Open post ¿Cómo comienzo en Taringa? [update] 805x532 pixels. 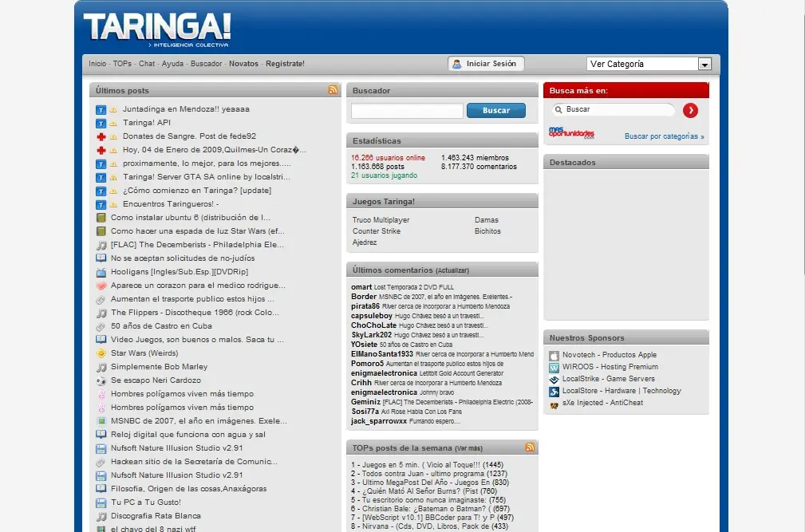196,191
